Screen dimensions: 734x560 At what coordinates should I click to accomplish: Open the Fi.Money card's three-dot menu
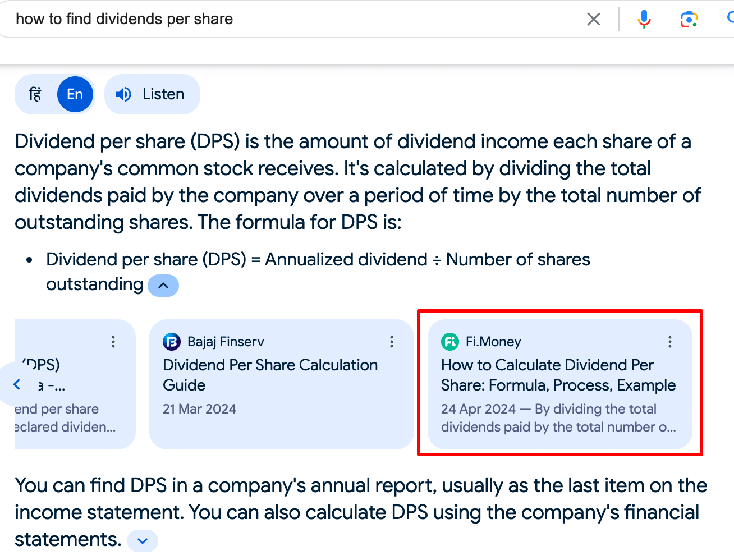pos(669,342)
